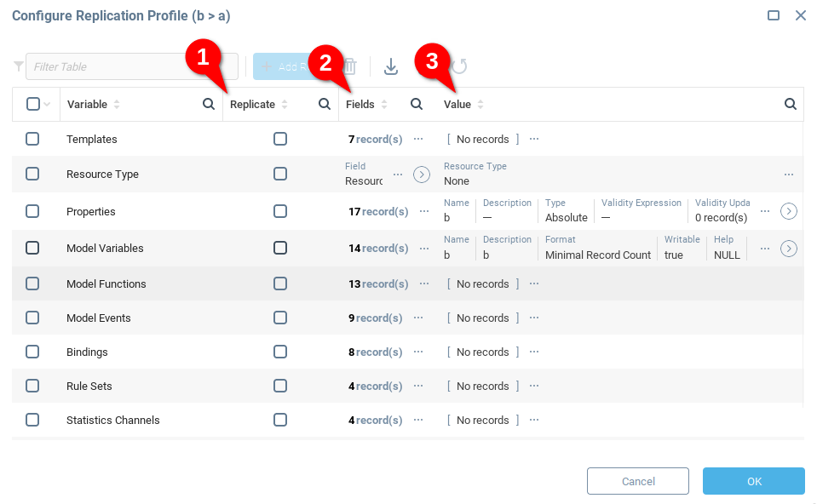Viewport: 817px width, 504px height.
Task: Click the circled arrow in Model Variables row value
Action: (x=789, y=249)
